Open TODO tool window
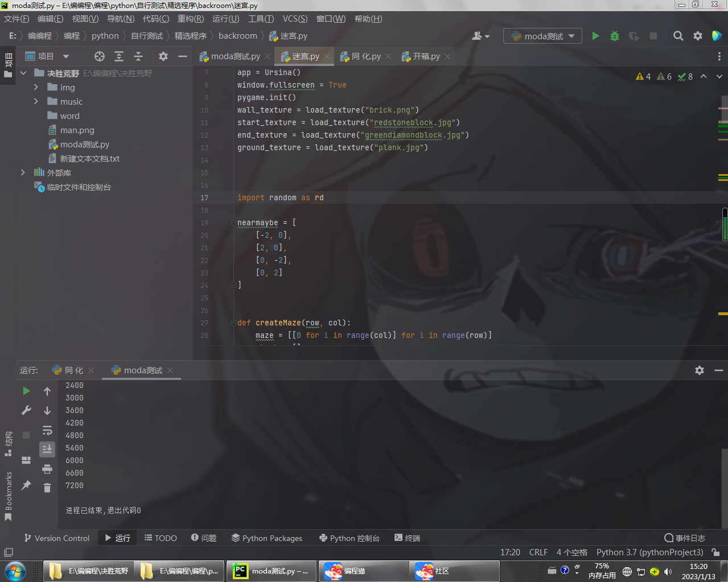This screenshot has width=728, height=582. (161, 538)
